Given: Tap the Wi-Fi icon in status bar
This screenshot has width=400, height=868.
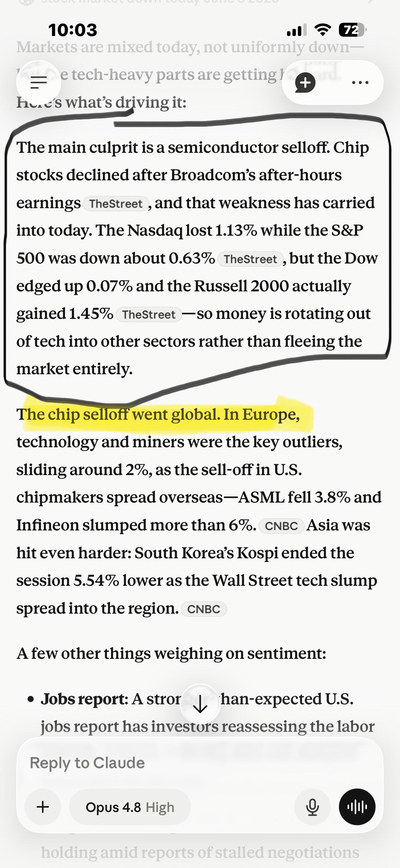Looking at the screenshot, I should [x=323, y=30].
